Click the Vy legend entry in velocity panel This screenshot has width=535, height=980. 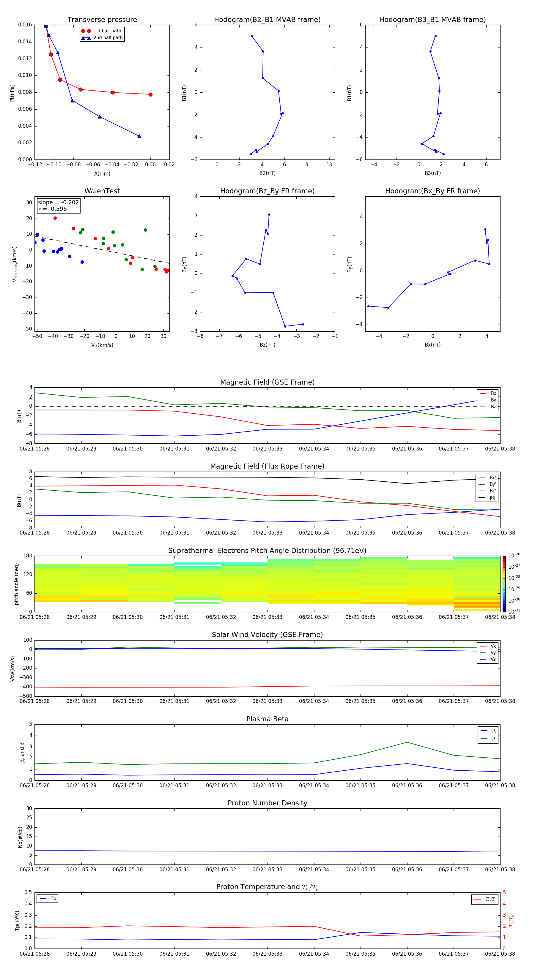(x=488, y=653)
